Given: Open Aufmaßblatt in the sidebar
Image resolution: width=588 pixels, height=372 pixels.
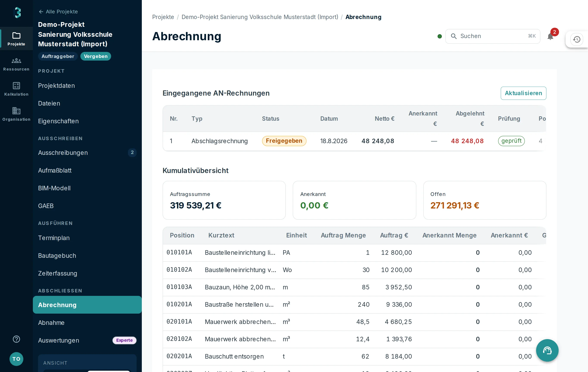Looking at the screenshot, I should tap(87, 170).
